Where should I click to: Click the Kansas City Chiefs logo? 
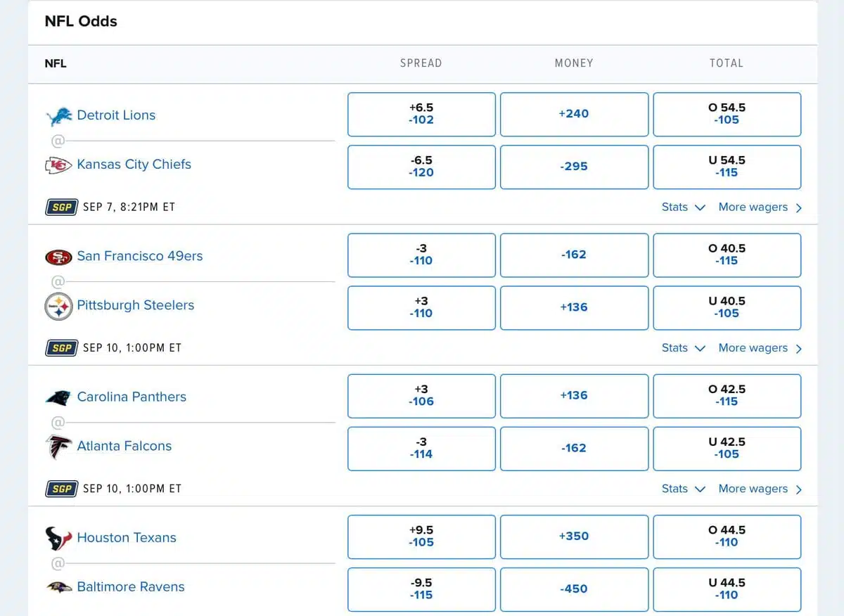coord(59,165)
